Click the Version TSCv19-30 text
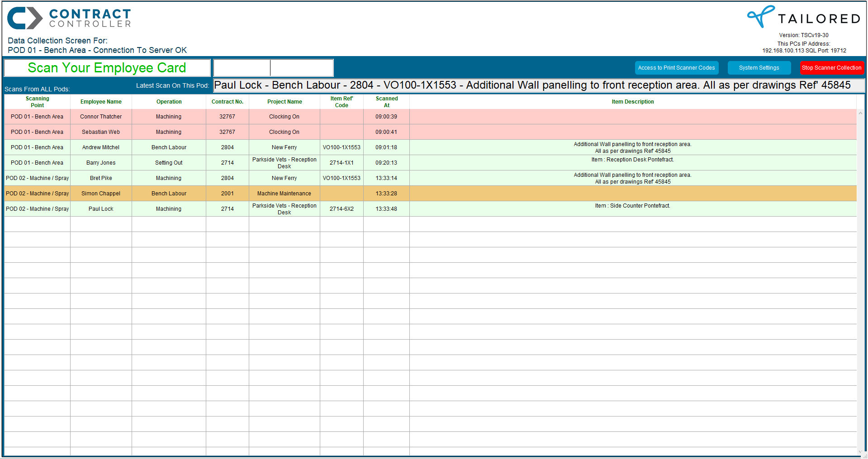 (x=804, y=35)
